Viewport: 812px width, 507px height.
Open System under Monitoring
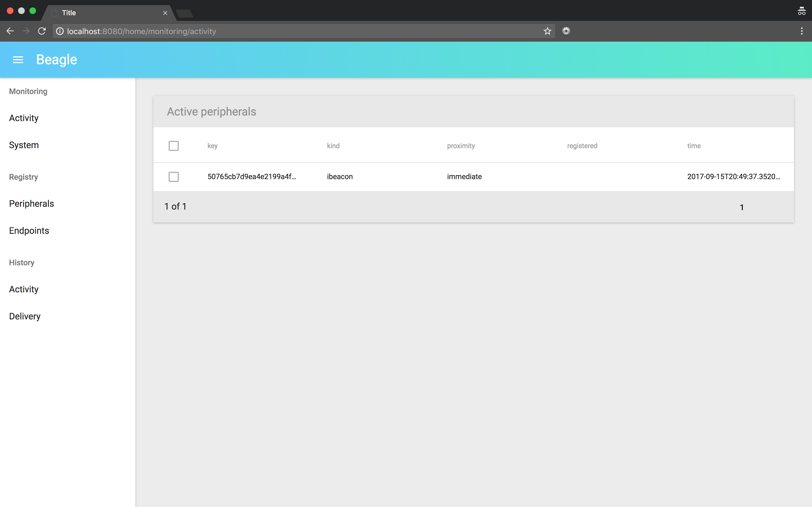tap(24, 145)
